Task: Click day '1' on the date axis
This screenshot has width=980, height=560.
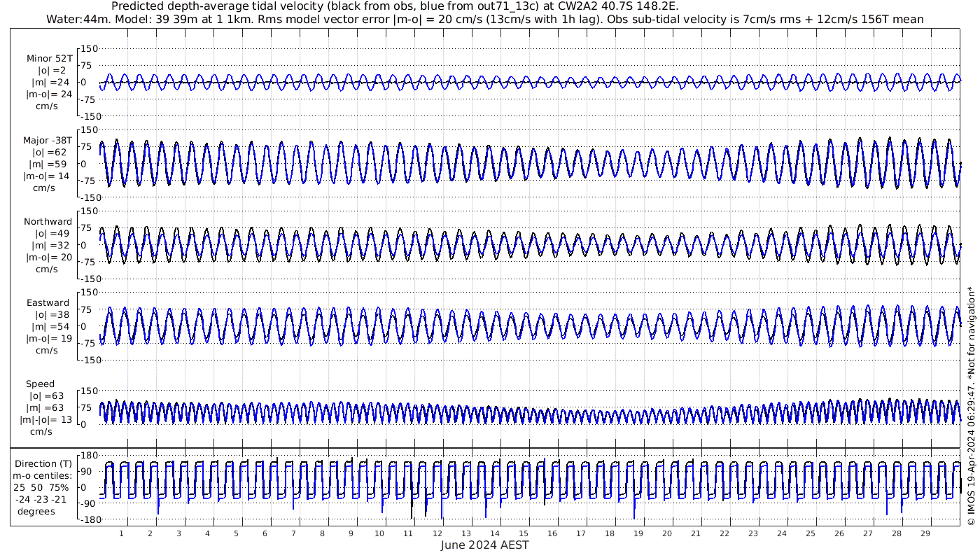Action: 121,533
